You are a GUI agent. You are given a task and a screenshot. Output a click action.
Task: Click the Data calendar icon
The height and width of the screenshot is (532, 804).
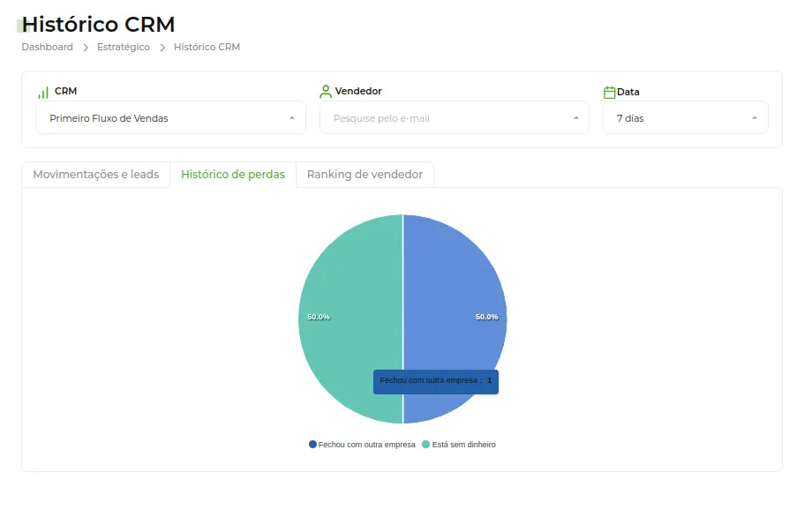click(x=609, y=93)
